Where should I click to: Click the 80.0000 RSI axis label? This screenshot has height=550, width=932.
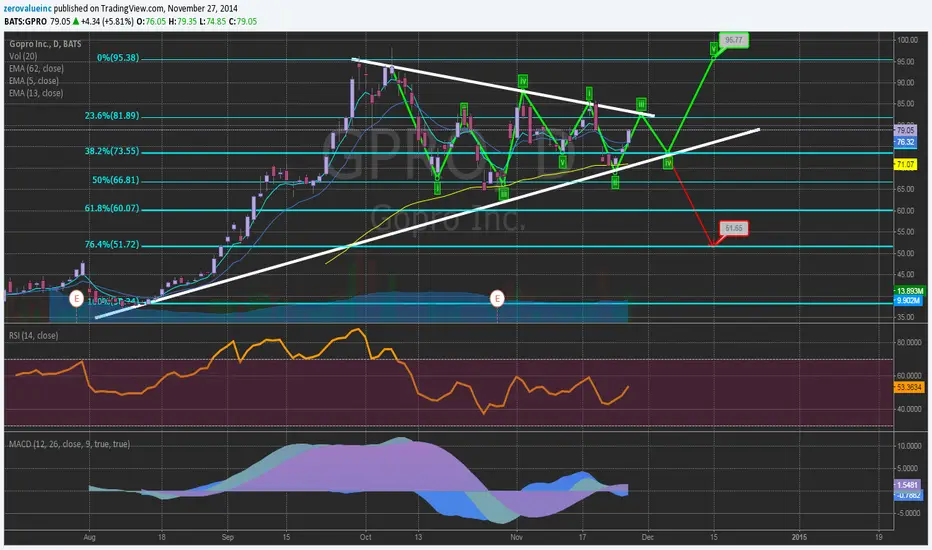tap(909, 342)
